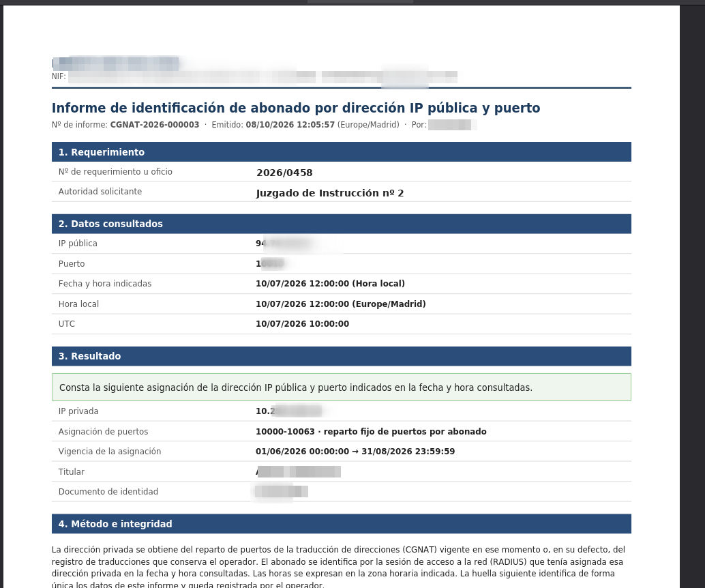Click the 'IP privada' label
Image resolution: width=705 pixels, height=588 pixels.
coord(78,411)
